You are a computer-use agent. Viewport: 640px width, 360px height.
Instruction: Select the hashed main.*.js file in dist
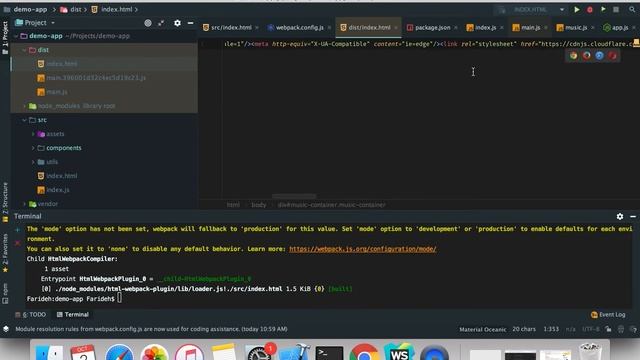96,78
